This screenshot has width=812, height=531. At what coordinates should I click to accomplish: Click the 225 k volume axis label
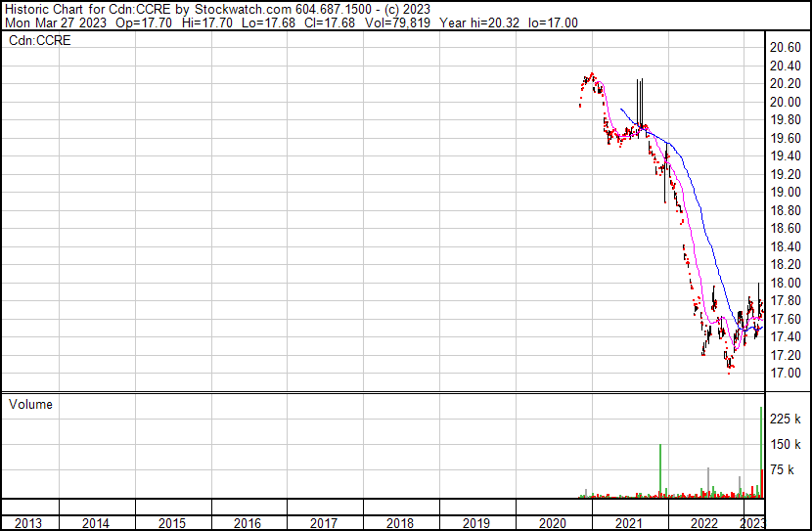tap(787, 420)
